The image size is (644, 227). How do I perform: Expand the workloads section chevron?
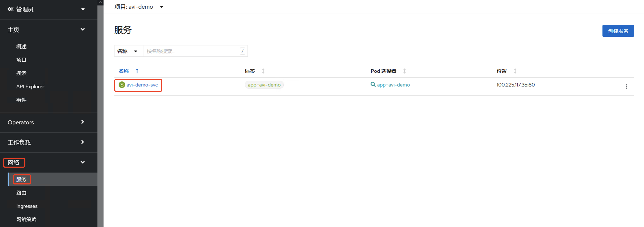point(83,142)
